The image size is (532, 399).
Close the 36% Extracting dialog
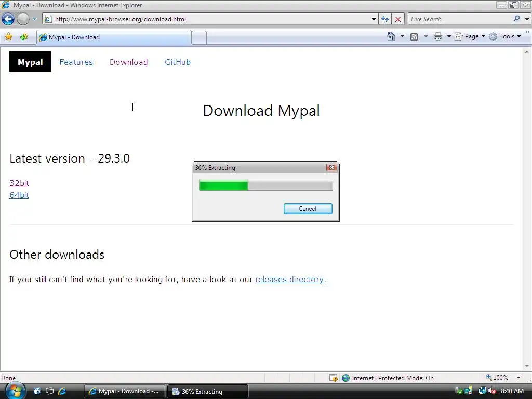331,168
